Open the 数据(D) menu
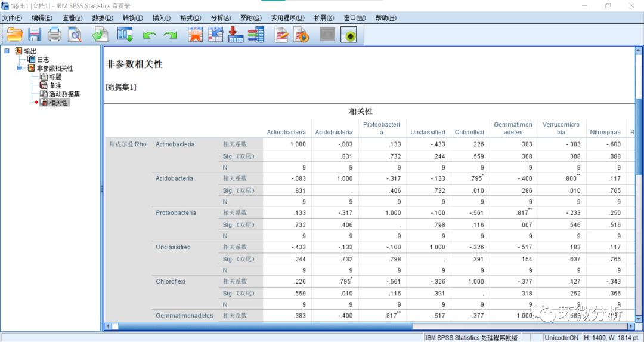The width and height of the screenshot is (644, 342). [103, 18]
